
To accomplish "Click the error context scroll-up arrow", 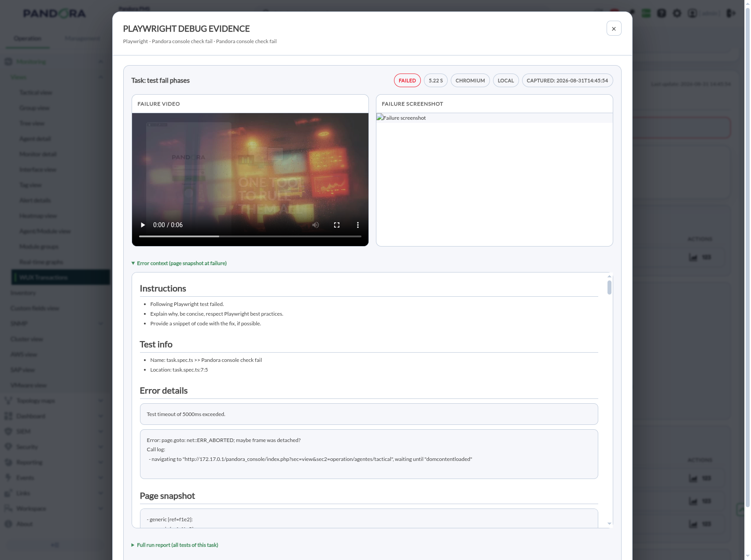I will pyautogui.click(x=610, y=276).
